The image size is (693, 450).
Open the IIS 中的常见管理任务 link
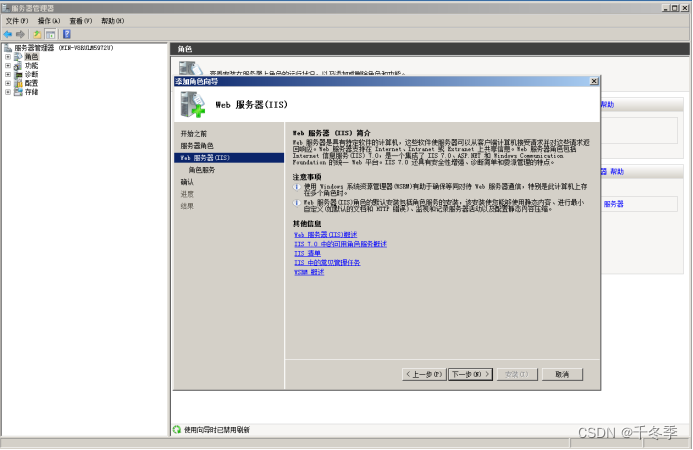[x=327, y=263]
